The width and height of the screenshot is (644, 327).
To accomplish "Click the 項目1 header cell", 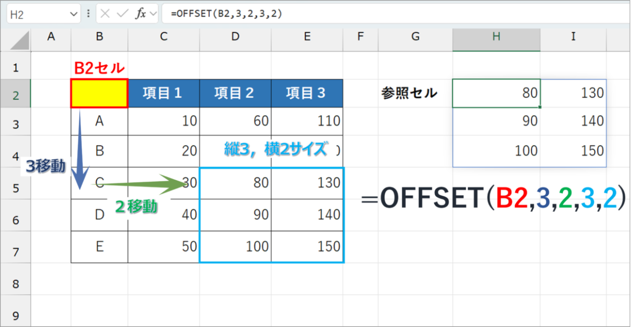I will (163, 92).
